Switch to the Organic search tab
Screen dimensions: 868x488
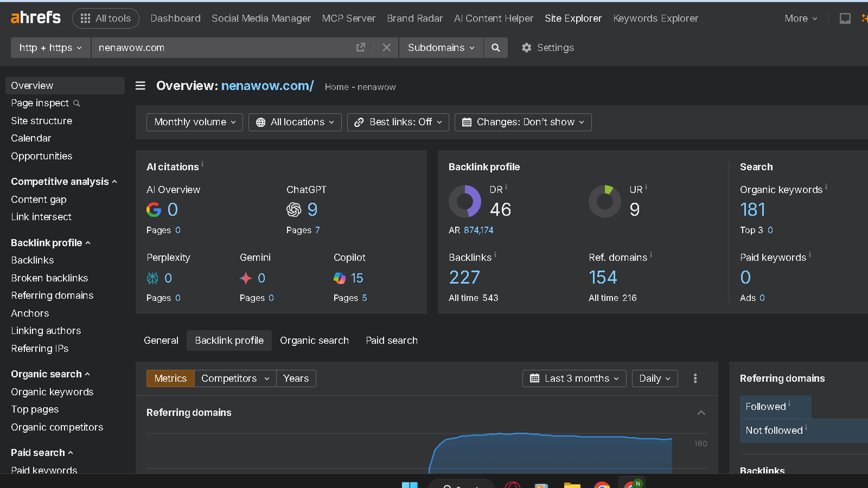click(x=314, y=341)
